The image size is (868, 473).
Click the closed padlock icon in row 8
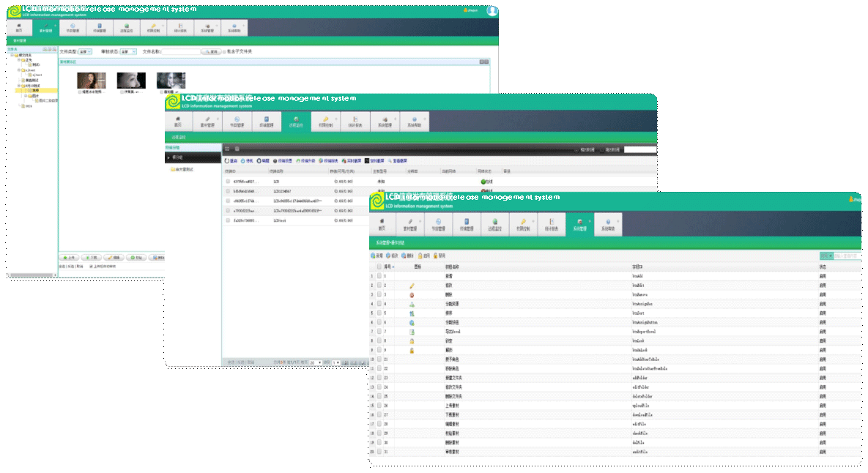click(412, 341)
